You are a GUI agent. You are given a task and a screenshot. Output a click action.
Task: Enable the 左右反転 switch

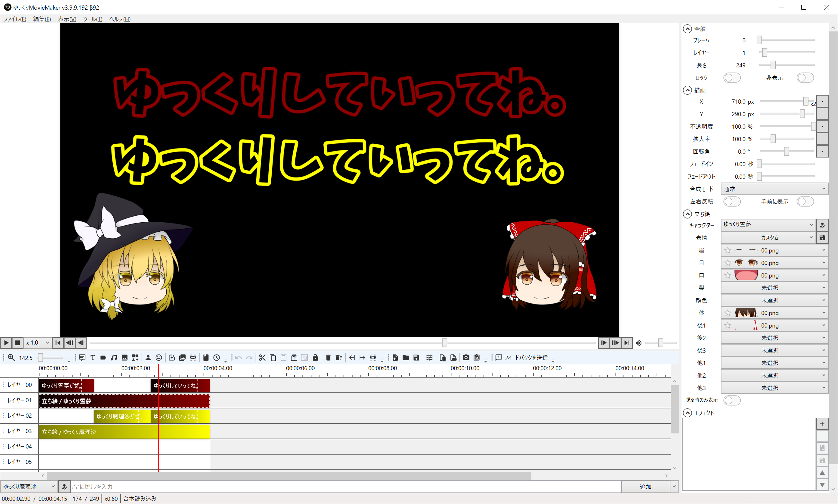(x=732, y=202)
